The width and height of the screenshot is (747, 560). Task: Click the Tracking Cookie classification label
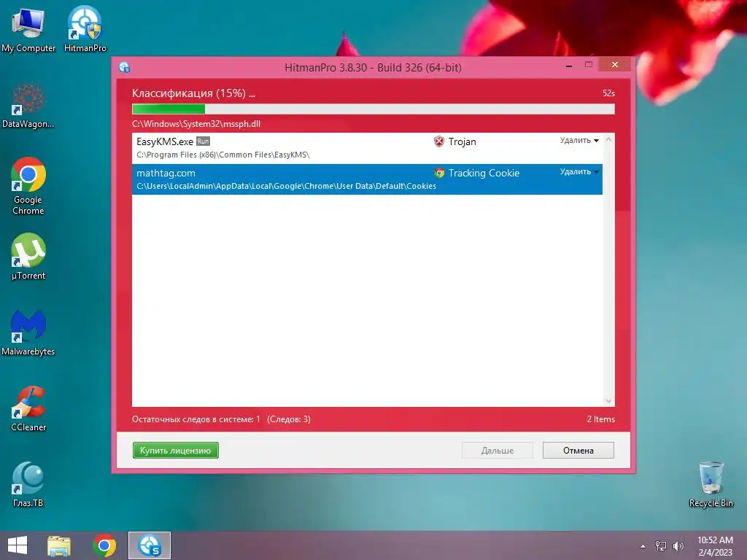click(484, 173)
